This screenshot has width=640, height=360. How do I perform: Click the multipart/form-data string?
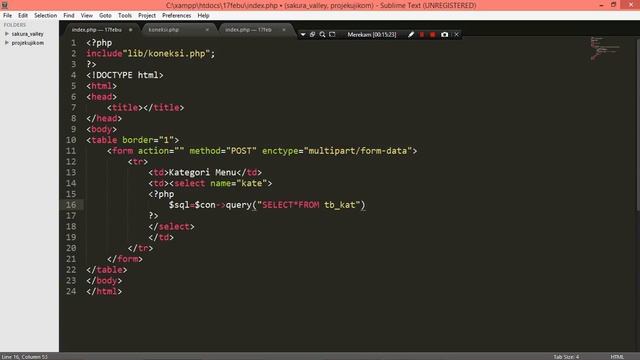click(x=358, y=151)
